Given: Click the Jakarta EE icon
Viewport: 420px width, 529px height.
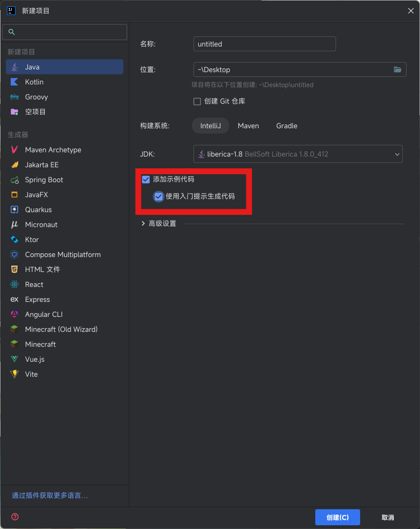Looking at the screenshot, I should tap(14, 165).
